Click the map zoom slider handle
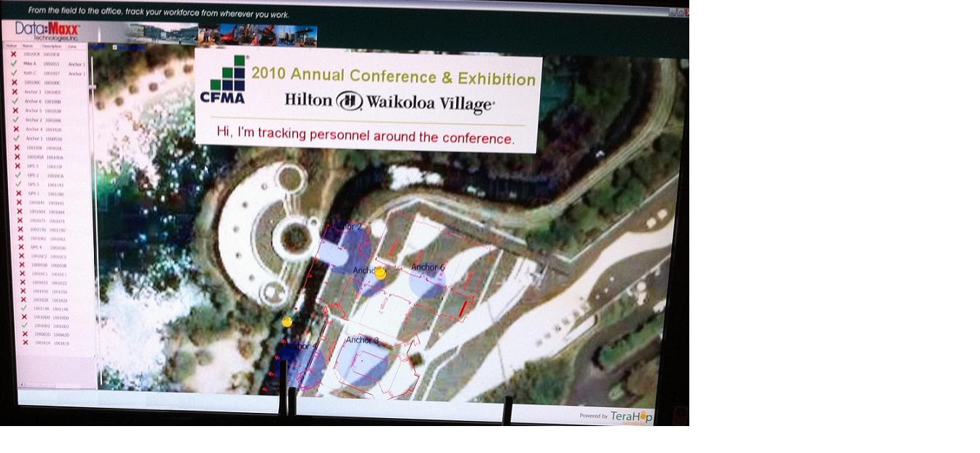Viewport: 980px width, 453px height. pos(92,87)
